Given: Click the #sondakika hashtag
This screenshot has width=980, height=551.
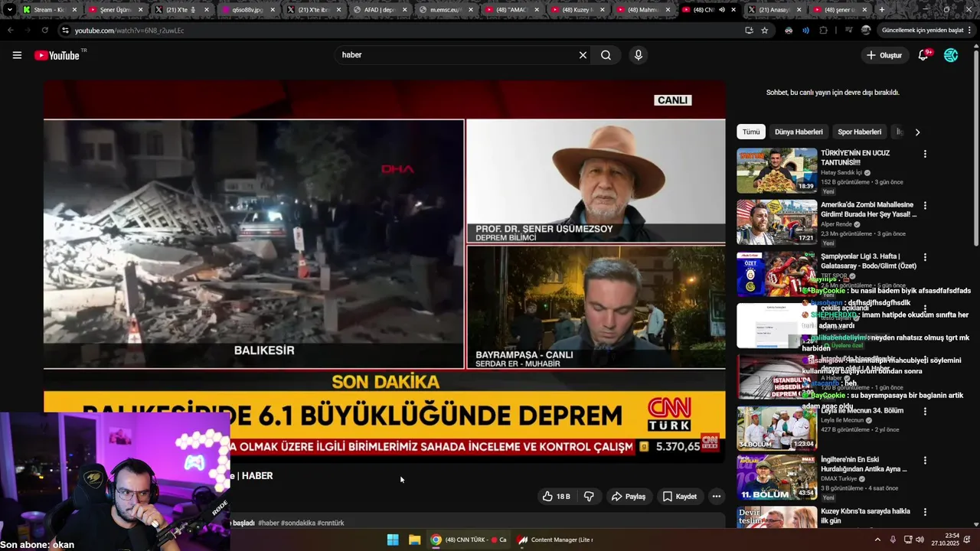Looking at the screenshot, I should [298, 523].
